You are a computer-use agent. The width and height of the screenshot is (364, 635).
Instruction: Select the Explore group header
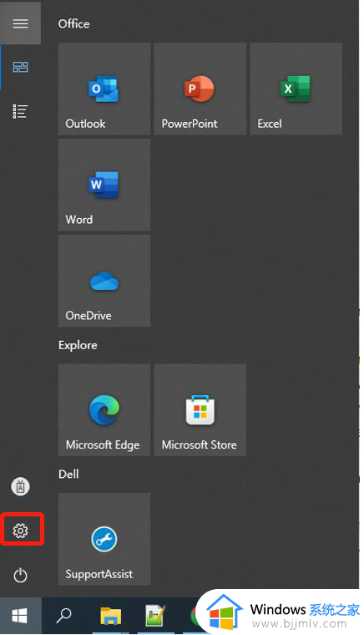tap(78, 345)
